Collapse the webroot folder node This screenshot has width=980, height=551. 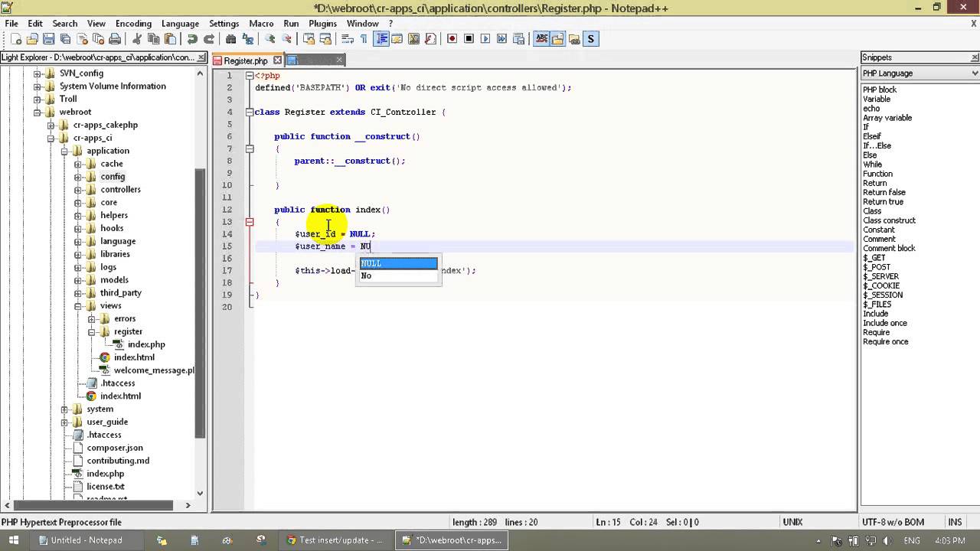[37, 112]
